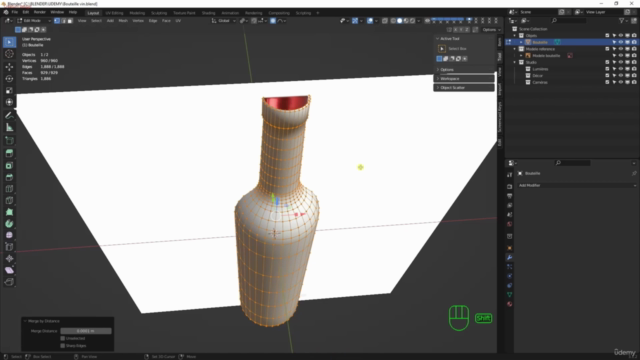Select the Caméras collection row

(540, 82)
